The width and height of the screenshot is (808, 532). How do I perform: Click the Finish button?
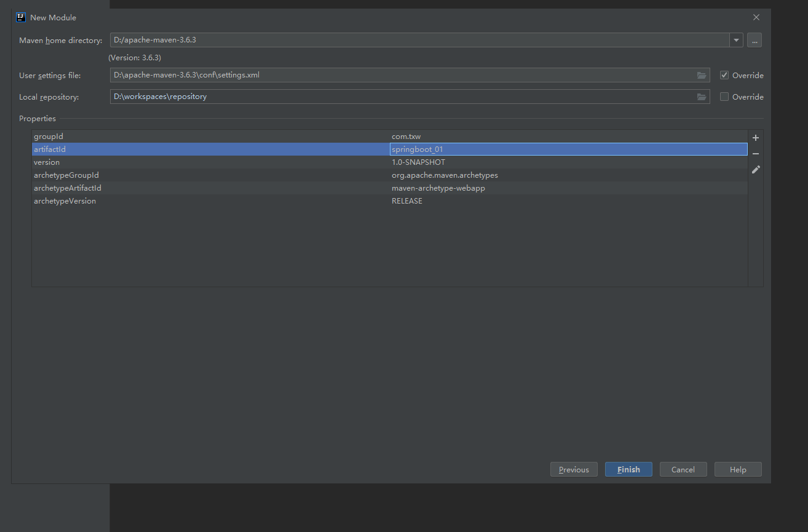pyautogui.click(x=628, y=469)
